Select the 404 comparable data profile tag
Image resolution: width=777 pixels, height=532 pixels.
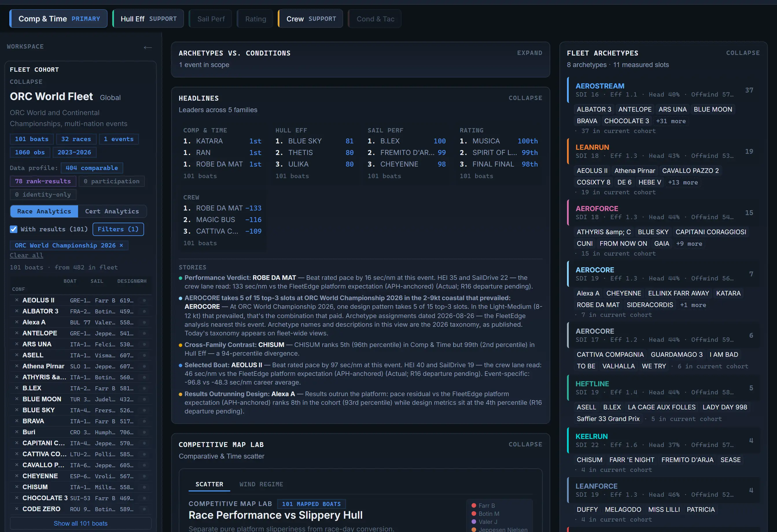(x=92, y=168)
